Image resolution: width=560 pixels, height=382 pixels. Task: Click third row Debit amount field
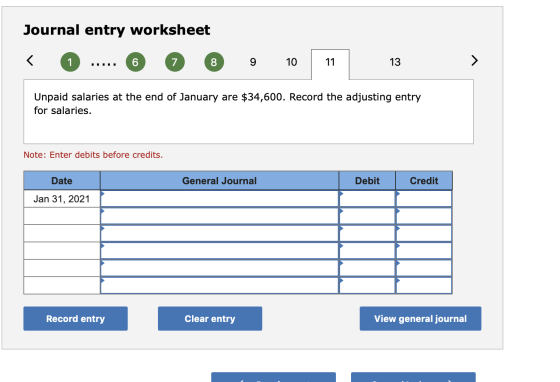coord(367,233)
